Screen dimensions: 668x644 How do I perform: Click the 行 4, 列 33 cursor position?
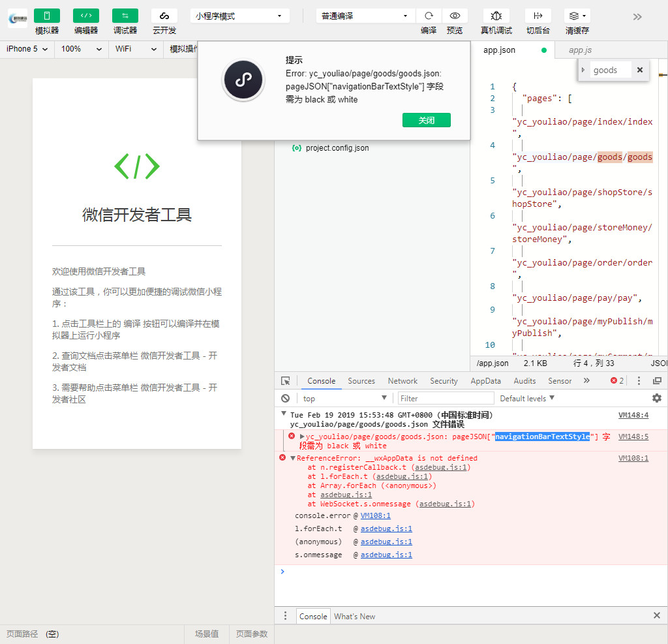coord(594,363)
